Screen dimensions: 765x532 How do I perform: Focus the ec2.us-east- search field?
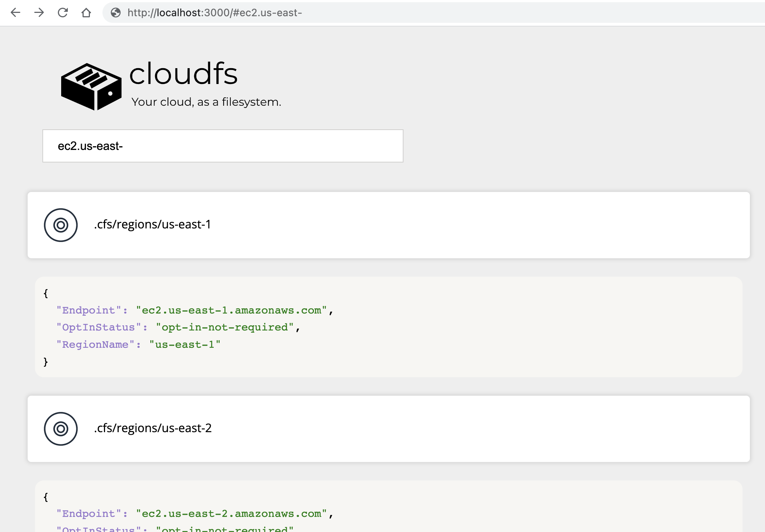(x=223, y=146)
